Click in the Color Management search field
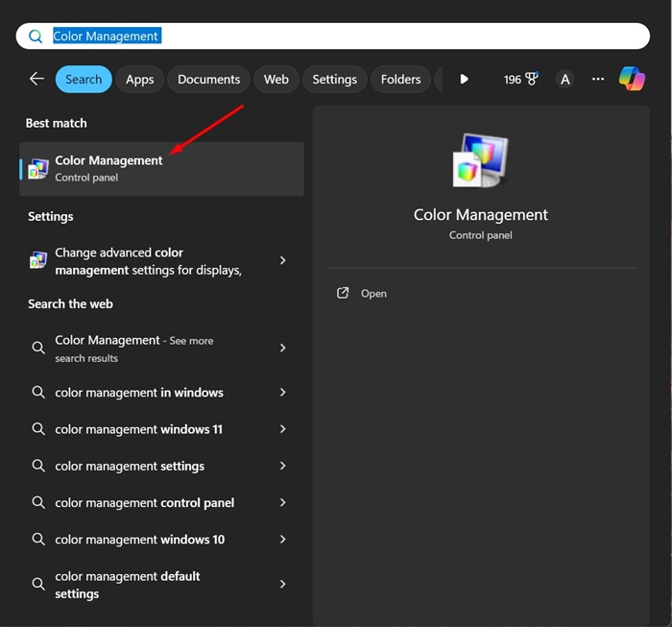This screenshot has height=627, width=672. click(332, 36)
